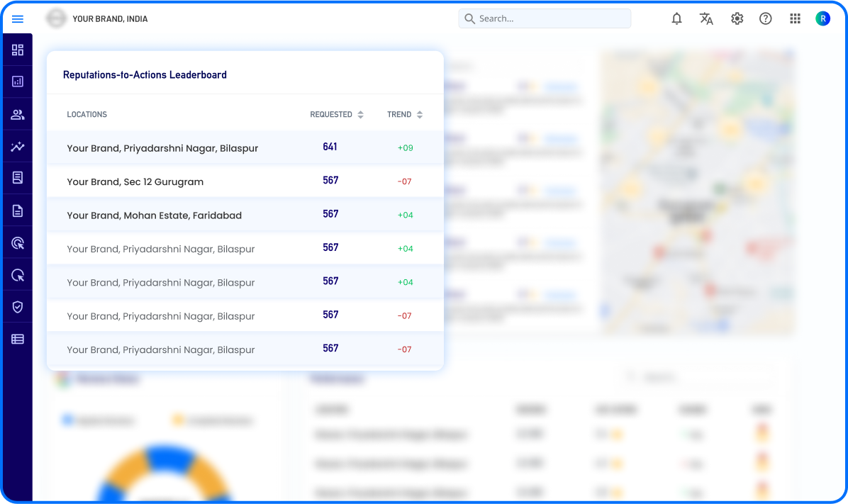Open the target click icon in sidebar

(x=17, y=243)
